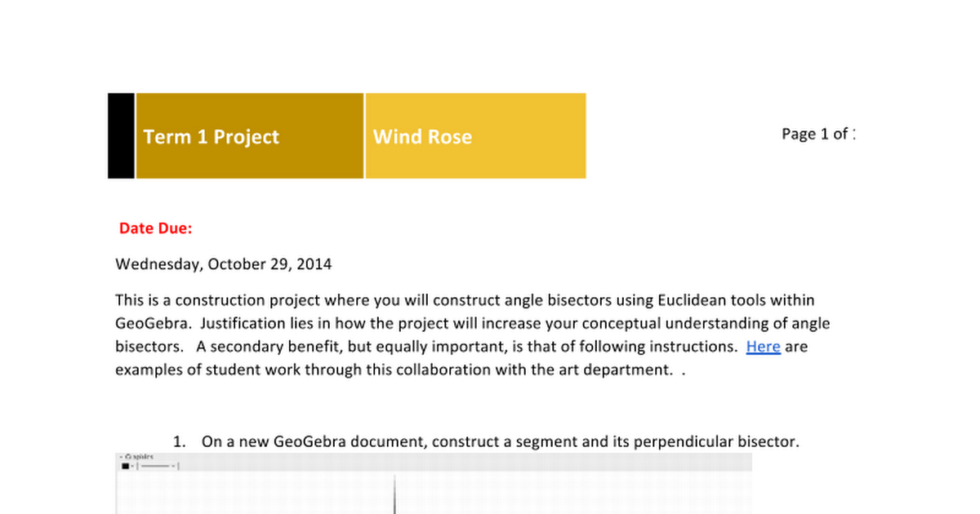Click the 'Wind Rose' title block
980x514 pixels.
[475, 136]
